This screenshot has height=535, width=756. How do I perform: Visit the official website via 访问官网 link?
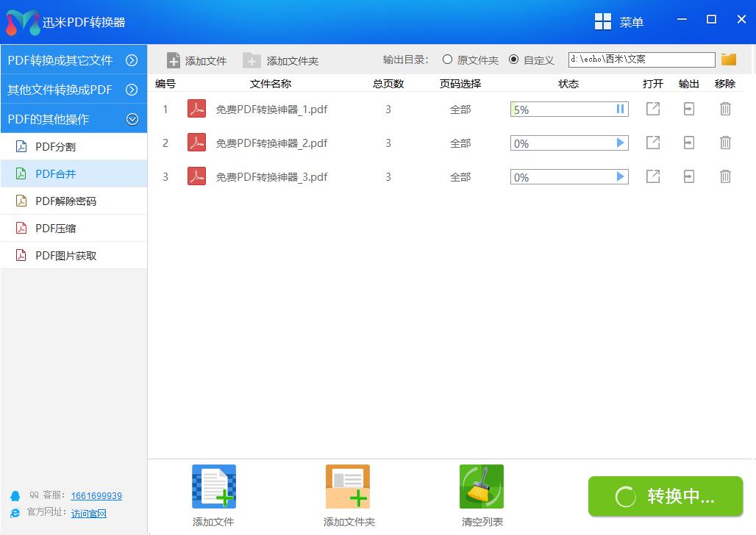click(x=88, y=513)
